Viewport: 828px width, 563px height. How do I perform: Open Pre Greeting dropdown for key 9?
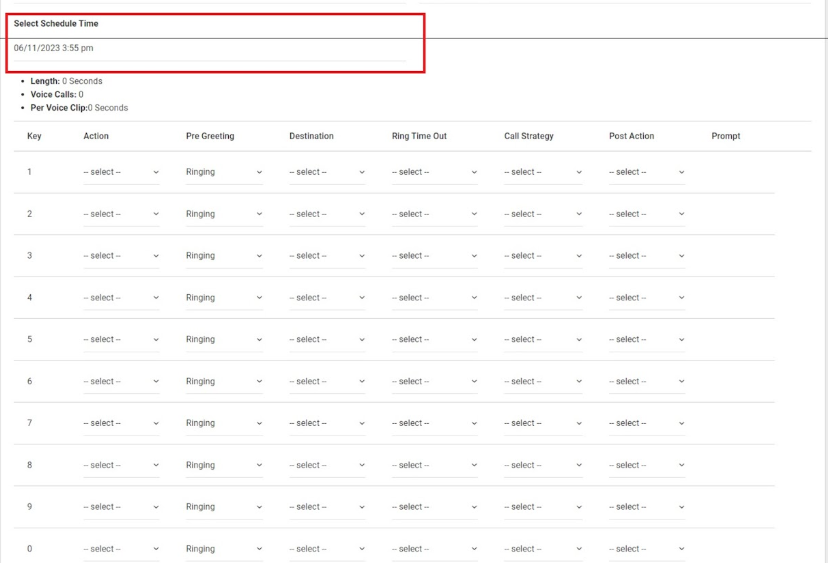(x=224, y=507)
